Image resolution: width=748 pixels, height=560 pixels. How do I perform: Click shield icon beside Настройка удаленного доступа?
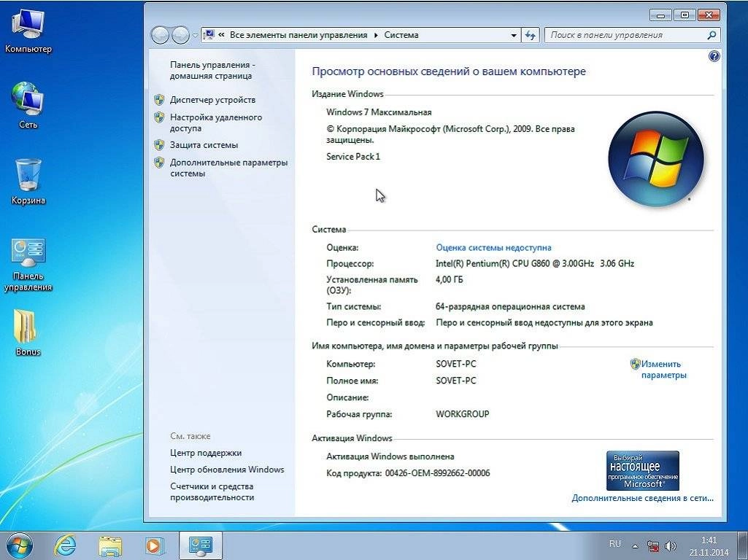click(159, 117)
